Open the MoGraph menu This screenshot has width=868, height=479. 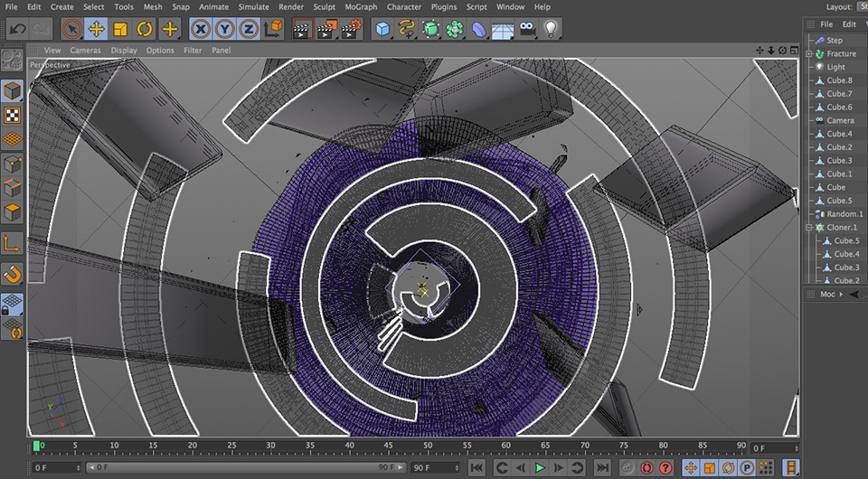(x=361, y=6)
